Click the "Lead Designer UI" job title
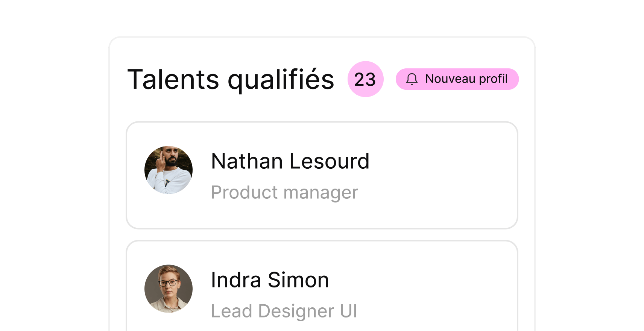 pos(284,311)
